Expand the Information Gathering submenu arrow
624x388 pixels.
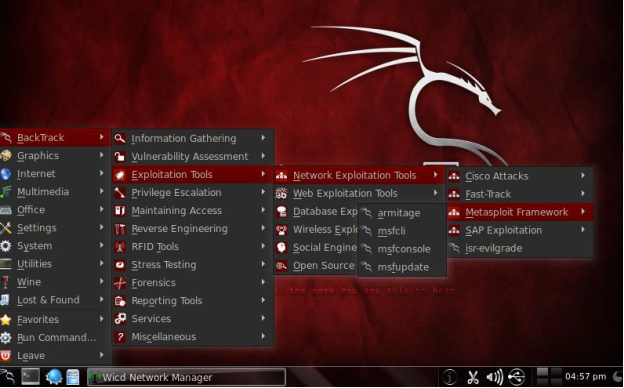(263, 138)
